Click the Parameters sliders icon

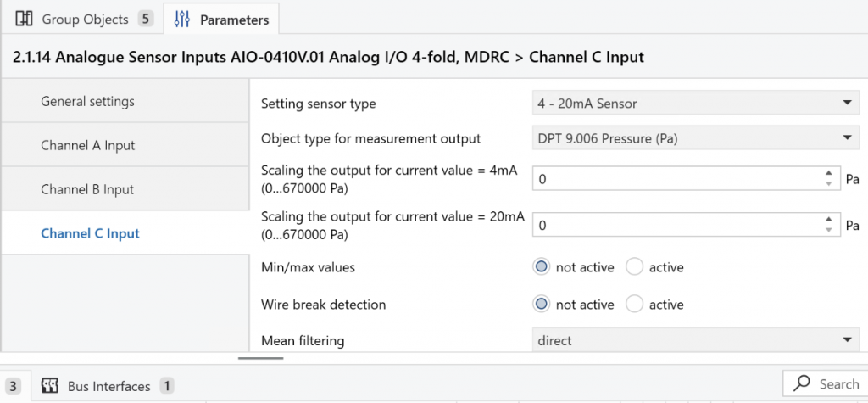coord(181,19)
